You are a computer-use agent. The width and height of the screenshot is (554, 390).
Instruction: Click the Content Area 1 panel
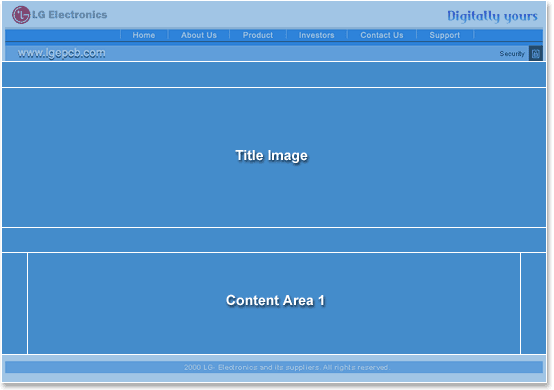coord(274,303)
